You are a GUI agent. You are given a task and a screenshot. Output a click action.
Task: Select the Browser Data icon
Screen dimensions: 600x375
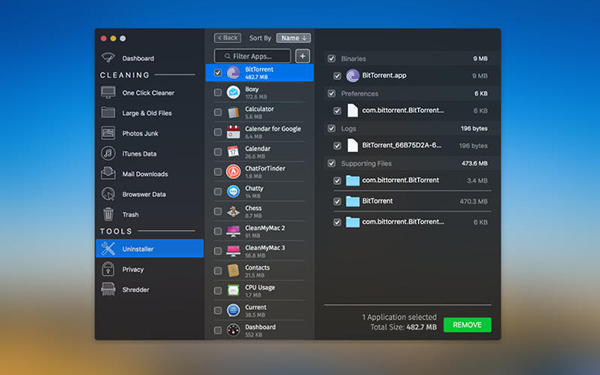tap(108, 194)
